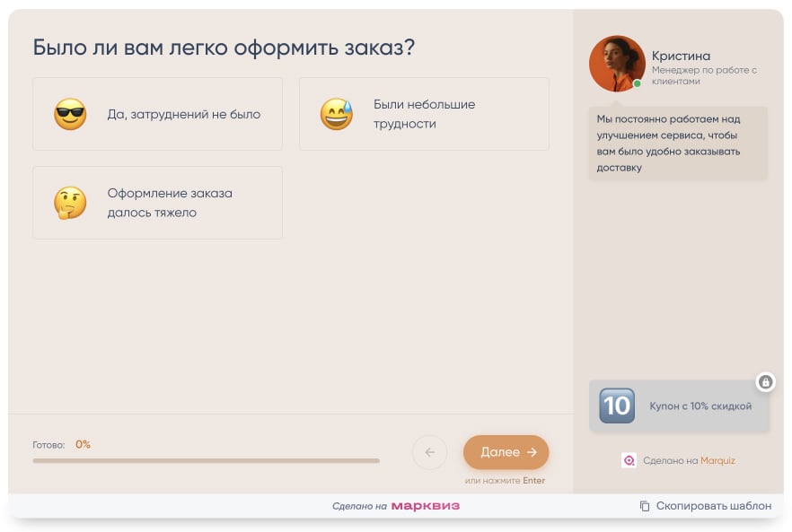Viewport: 792px width, 532px height.
Task: Select the thinking-face emoji icon
Action: point(70,203)
